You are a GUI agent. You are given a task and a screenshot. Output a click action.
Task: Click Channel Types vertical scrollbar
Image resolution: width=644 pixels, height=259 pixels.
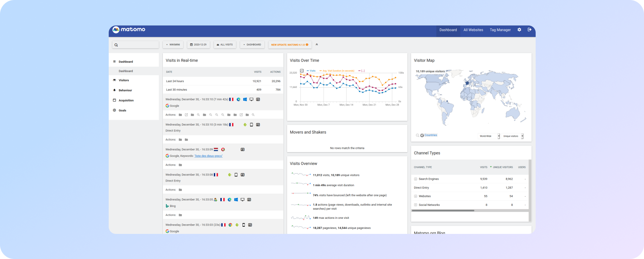coord(530,190)
